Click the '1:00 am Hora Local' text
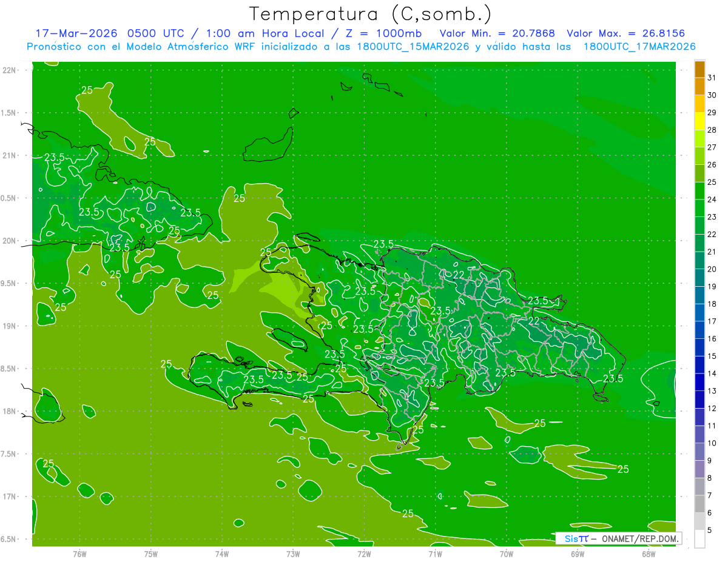This screenshot has width=728, height=562. [x=268, y=33]
